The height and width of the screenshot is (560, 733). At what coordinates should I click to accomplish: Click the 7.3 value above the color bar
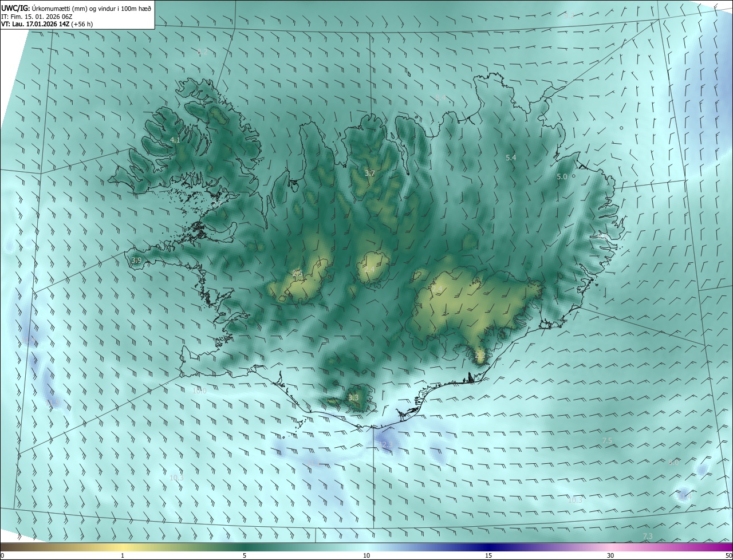pos(648,536)
